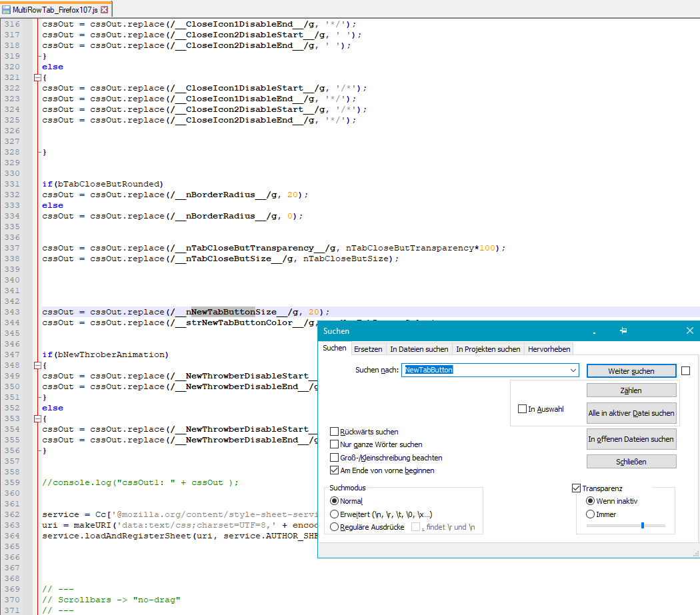Screen dimensions: 700x615
Task: Enable Rückwärts suchen checkbox
Action: point(335,432)
